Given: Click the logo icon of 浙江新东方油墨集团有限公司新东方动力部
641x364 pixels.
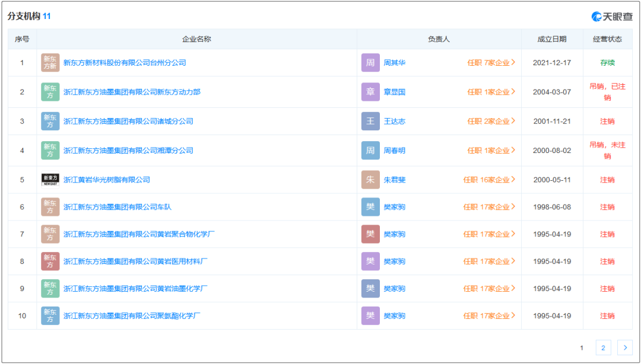Looking at the screenshot, I should tap(50, 92).
